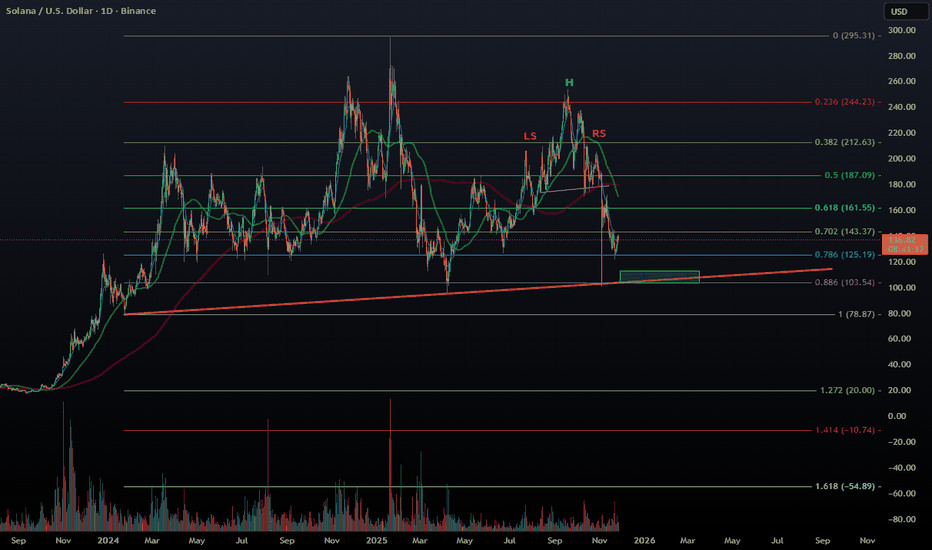Select the red 'RS' right shoulder label
Image resolution: width=932 pixels, height=550 pixels.
coord(598,133)
